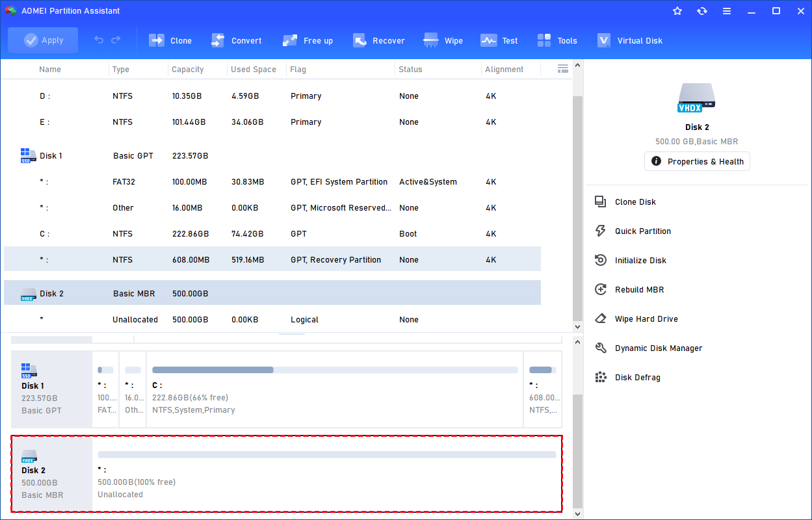Viewport: 812px width, 520px height.
Task: Open the Recover tool
Action: [360, 40]
